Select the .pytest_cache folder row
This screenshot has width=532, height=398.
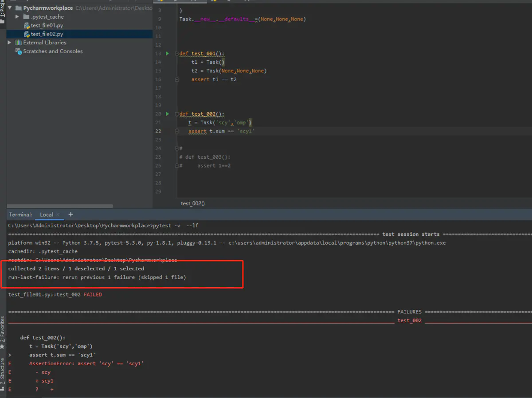coord(80,17)
